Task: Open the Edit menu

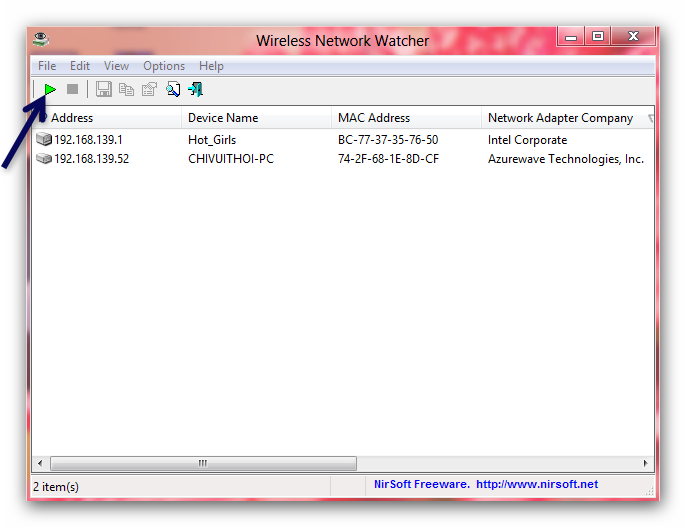Action: 80,66
